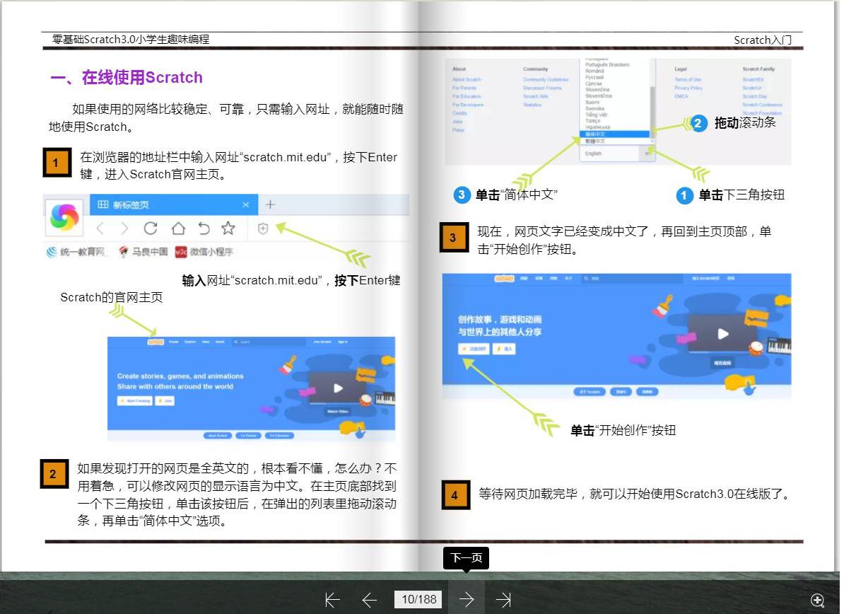Click the 开始创作 button in the Chinese homepage image
Image resolution: width=868 pixels, height=614 pixels.
click(475, 349)
